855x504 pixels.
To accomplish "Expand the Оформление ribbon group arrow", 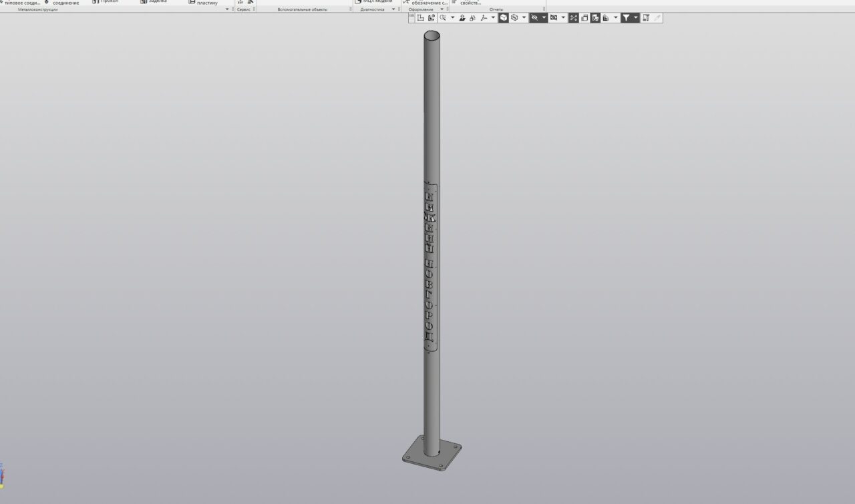I will (x=442, y=9).
